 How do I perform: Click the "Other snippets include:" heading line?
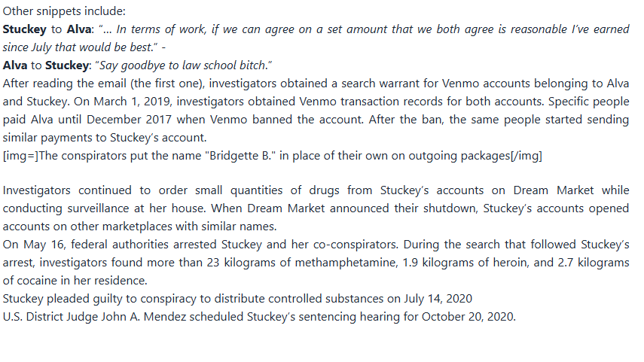tap(64, 12)
